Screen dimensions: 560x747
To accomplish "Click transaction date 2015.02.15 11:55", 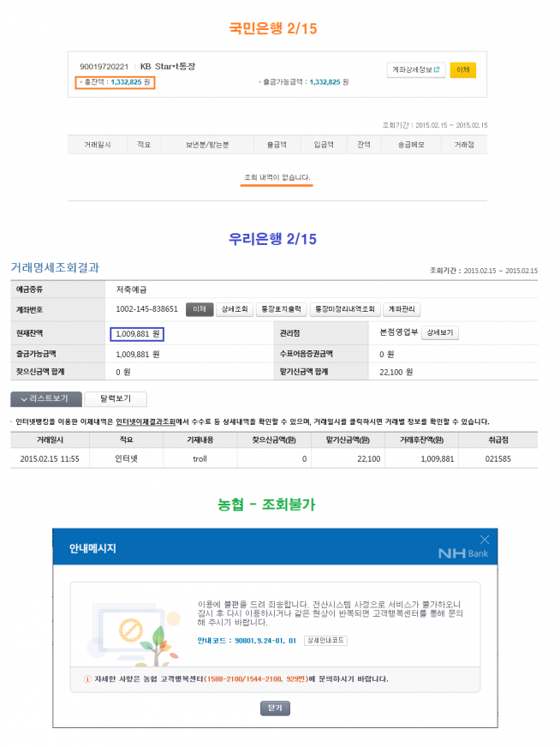I will tap(51, 459).
